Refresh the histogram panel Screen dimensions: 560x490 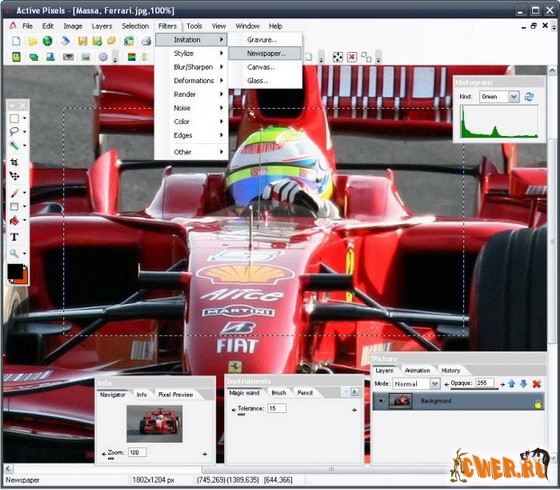[x=529, y=96]
